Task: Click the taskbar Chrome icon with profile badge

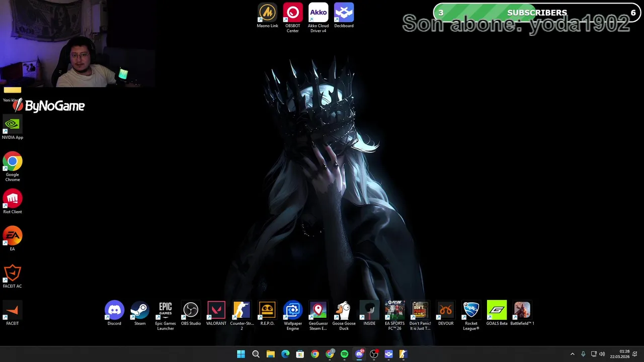Action: 330,354
